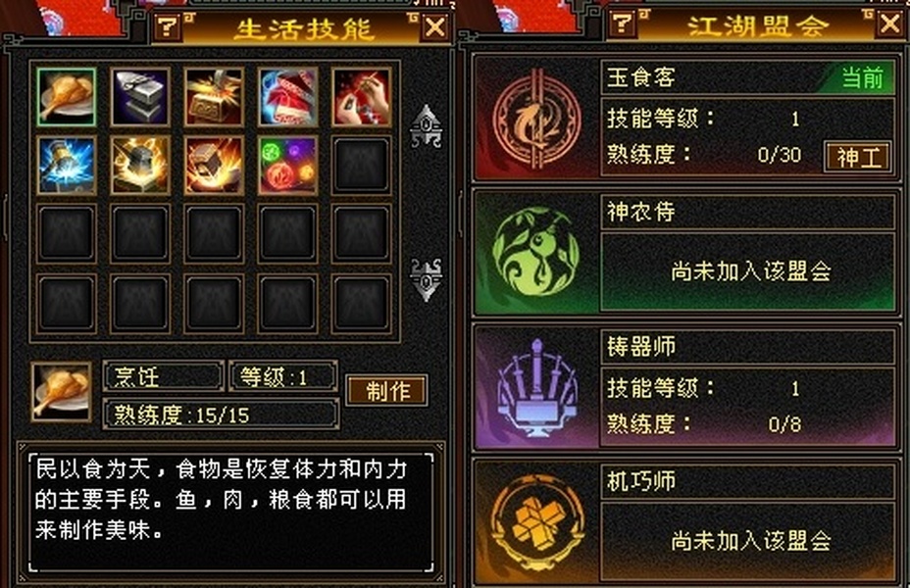Select the green 神农侍 guild emblem

click(536, 253)
